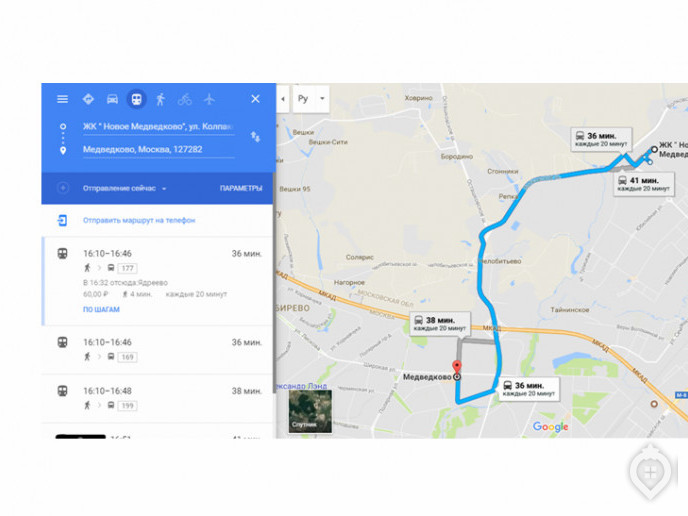688x516 pixels.
Task: Switch to Спутник satellite view thumbnail
Action: point(310,411)
